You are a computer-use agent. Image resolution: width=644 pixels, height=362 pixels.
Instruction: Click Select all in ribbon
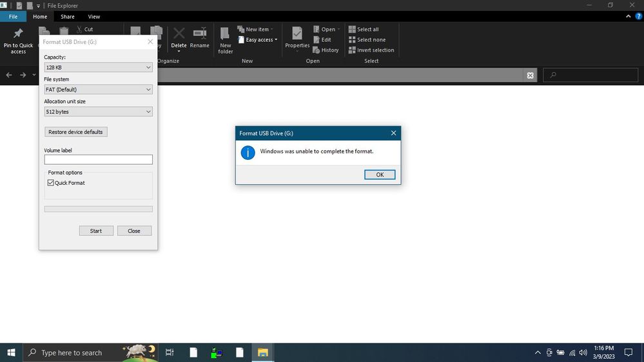tap(364, 29)
